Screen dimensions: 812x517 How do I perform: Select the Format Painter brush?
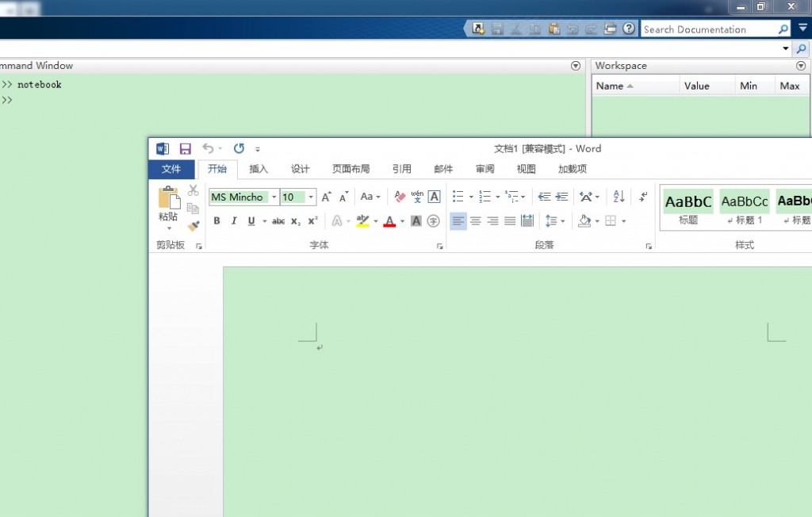click(193, 226)
